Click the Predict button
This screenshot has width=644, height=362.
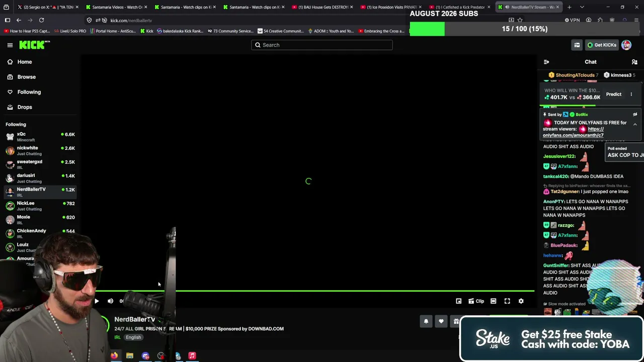coord(613,94)
